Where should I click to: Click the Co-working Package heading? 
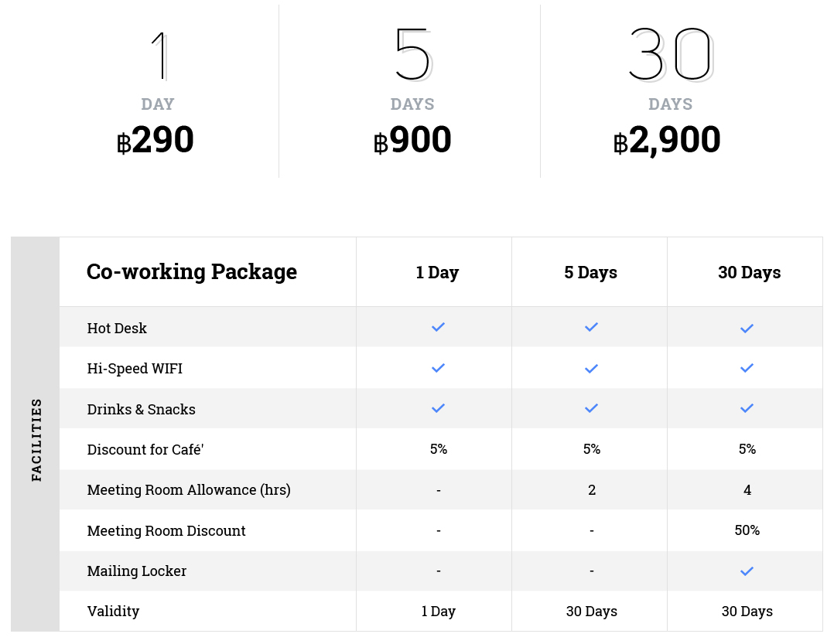[192, 272]
